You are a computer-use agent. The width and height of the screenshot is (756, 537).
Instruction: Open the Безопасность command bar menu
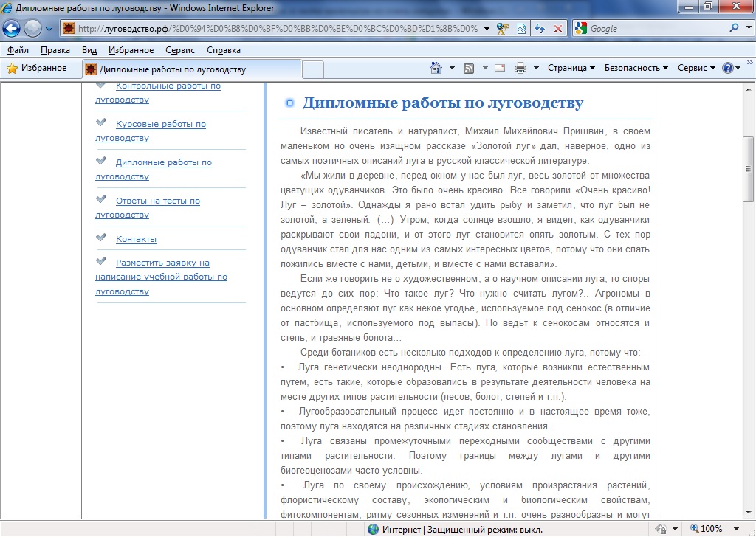(x=636, y=68)
